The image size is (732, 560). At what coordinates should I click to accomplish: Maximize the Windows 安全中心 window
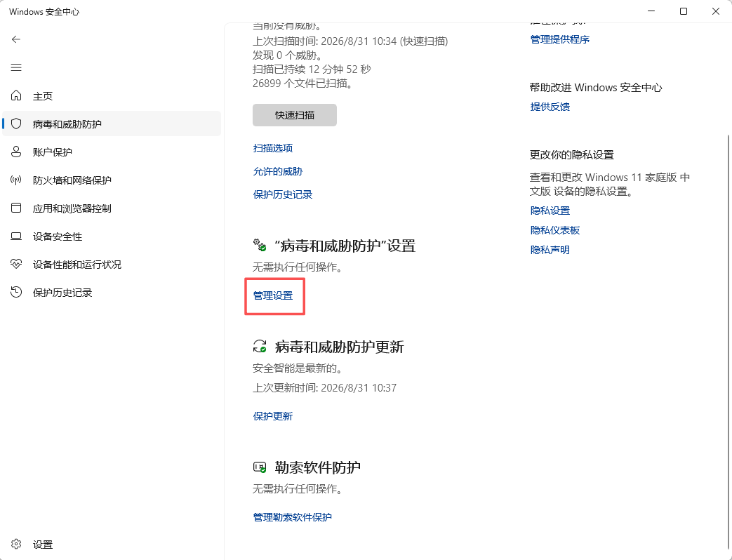click(684, 11)
